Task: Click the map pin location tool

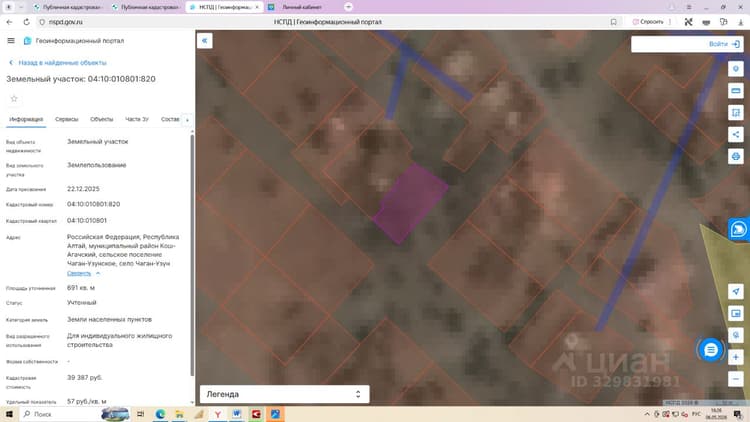Action: (736, 69)
